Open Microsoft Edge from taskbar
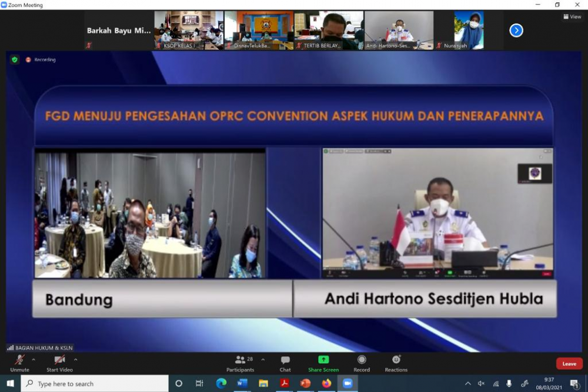 (x=221, y=383)
